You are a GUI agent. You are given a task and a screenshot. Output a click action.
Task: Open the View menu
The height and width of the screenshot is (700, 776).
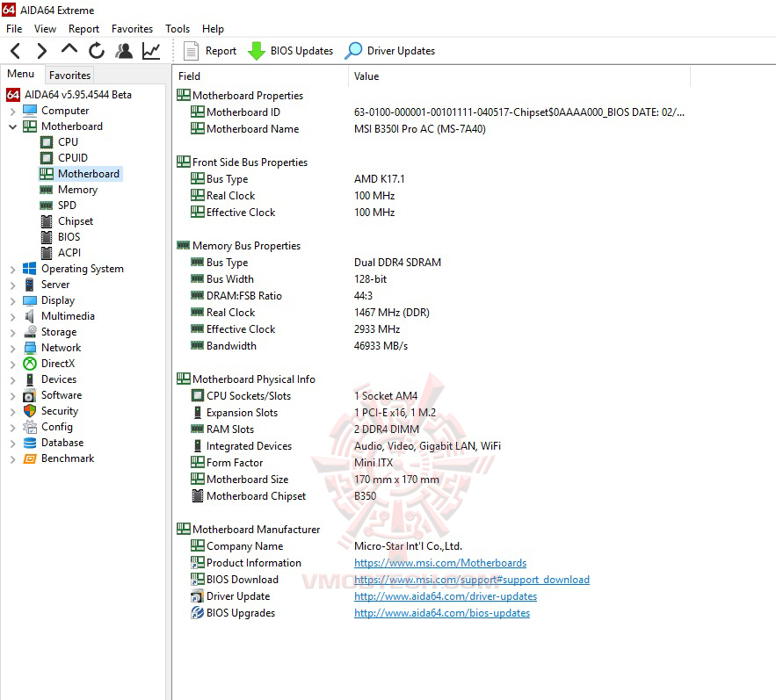click(45, 29)
